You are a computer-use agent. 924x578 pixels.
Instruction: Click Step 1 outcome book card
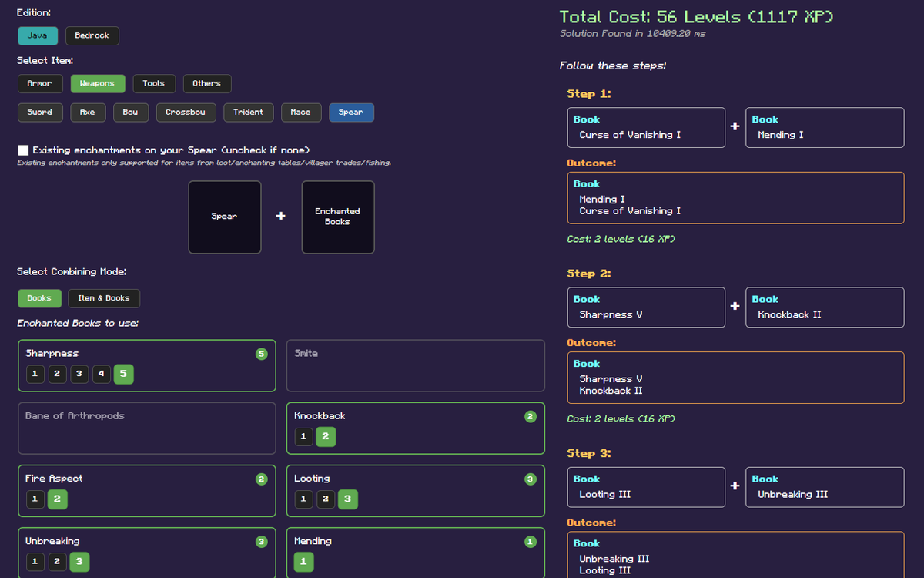pyautogui.click(x=735, y=197)
